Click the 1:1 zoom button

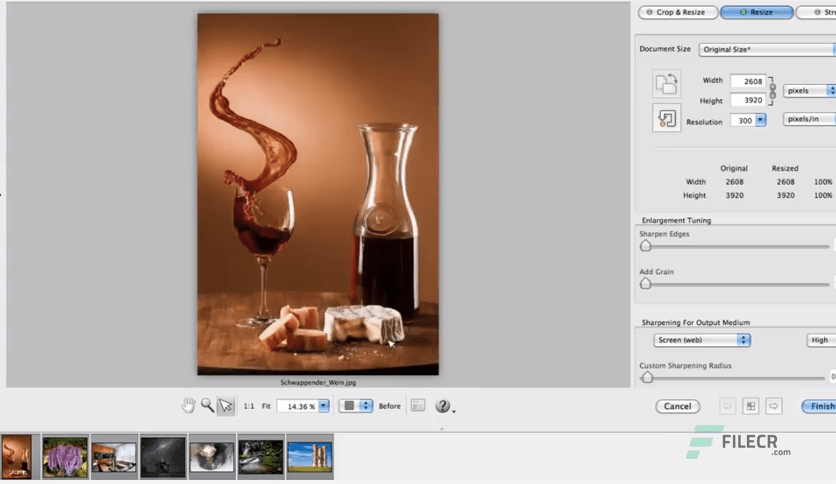coord(249,406)
